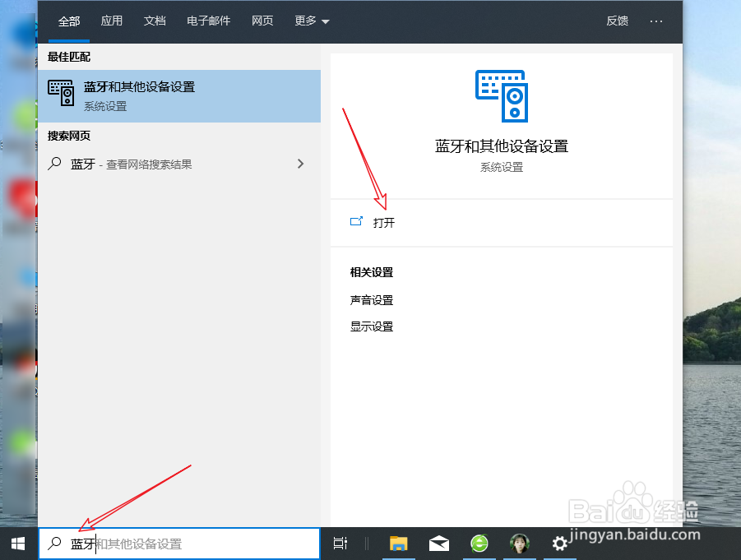Viewport: 741px width, 560px height.
Task: Click the Bluetooth devices icon in 最佳匹配 result
Action: coord(61,93)
